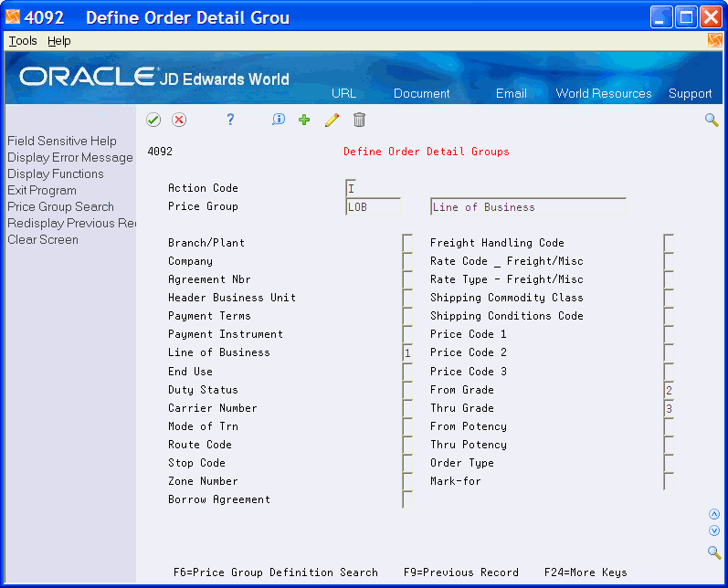
Task: Click the Zone Number sequence field
Action: click(407, 481)
